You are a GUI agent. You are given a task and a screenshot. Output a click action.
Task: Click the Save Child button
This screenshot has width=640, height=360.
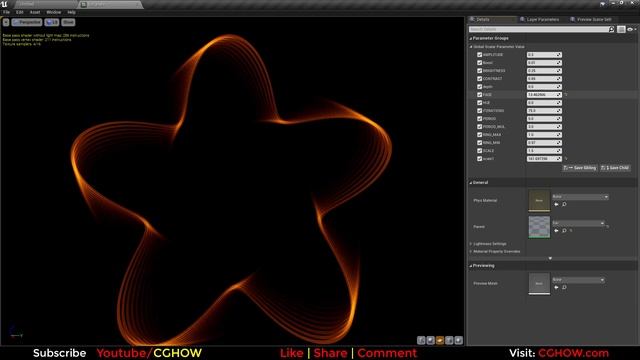[615, 168]
